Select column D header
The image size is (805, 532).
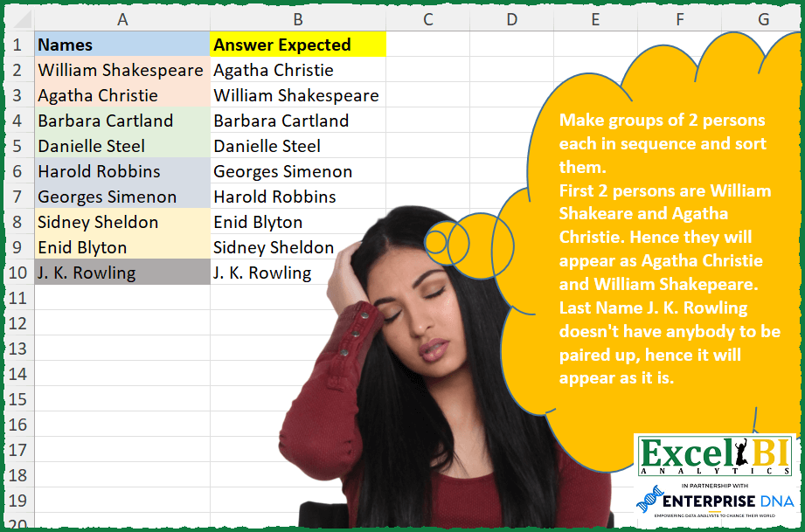point(511,19)
